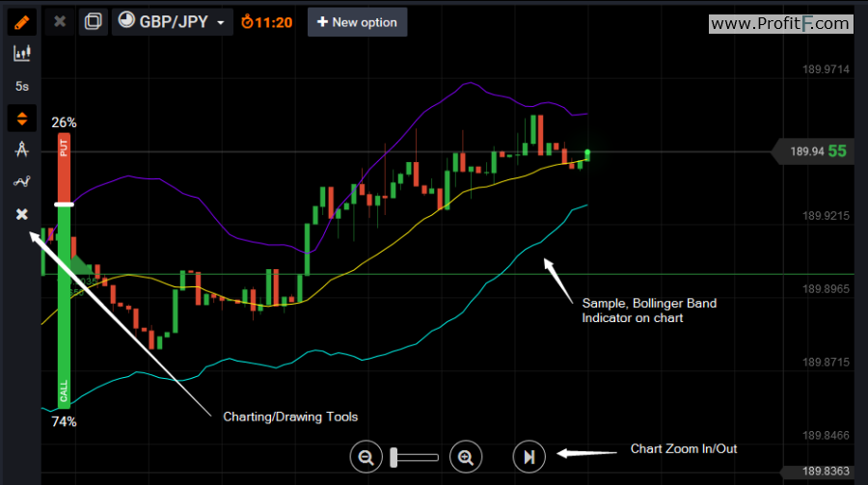The width and height of the screenshot is (868, 485).
Task: Open the indicators wave-line icon
Action: [21, 181]
